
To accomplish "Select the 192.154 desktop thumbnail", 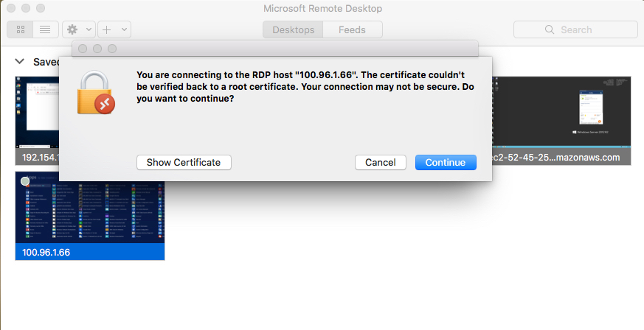I will (37, 118).
